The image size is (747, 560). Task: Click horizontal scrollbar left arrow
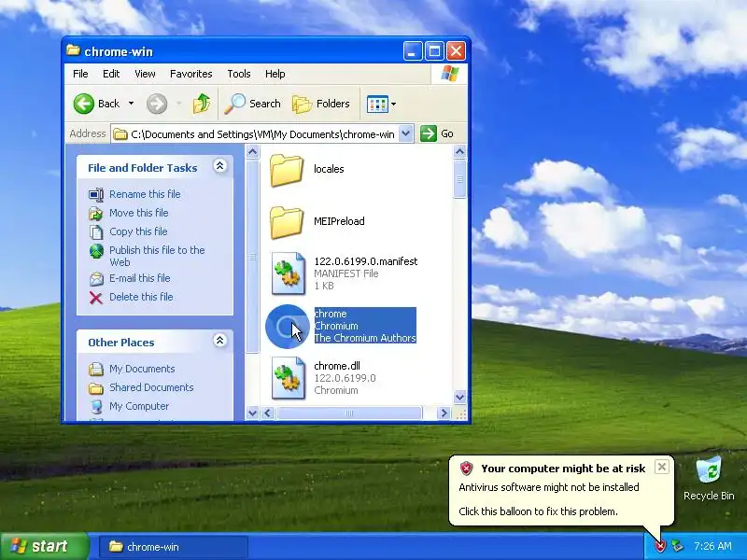click(x=268, y=413)
